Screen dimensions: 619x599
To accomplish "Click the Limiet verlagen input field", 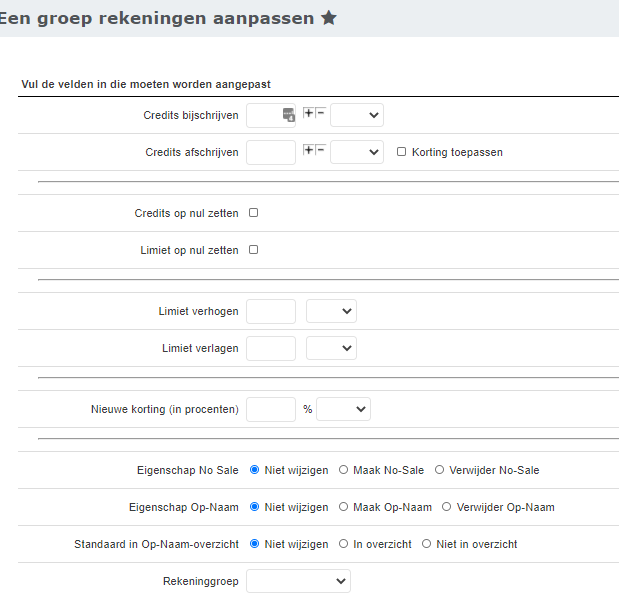I will pos(271,348).
